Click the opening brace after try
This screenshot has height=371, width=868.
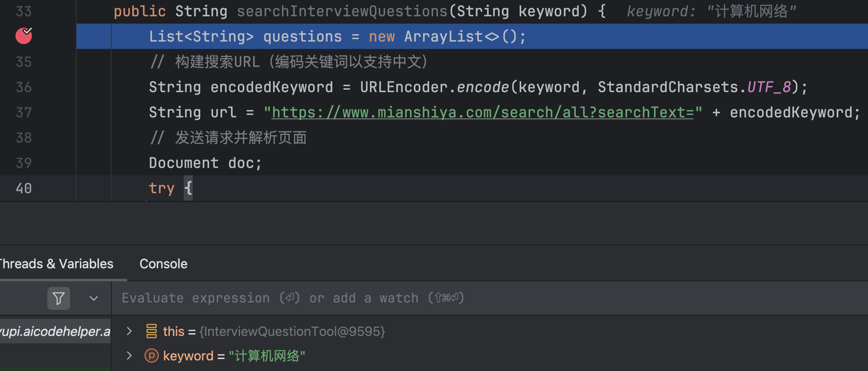(x=188, y=188)
